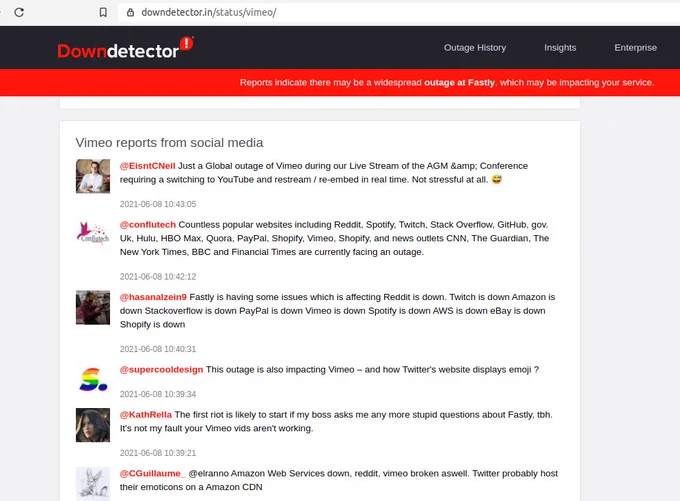Open the Enterprise menu item
Image resolution: width=680 pixels, height=501 pixels.
pyautogui.click(x=635, y=48)
